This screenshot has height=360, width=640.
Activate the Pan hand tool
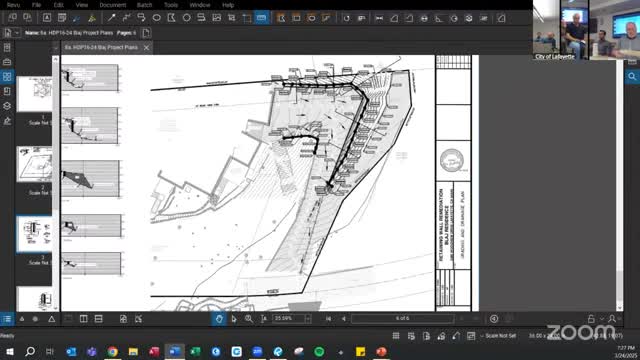click(x=219, y=319)
